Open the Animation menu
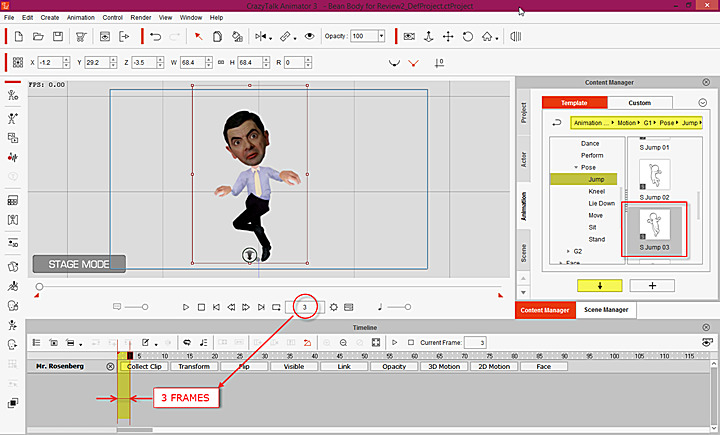This screenshot has height=435, width=720. click(81, 17)
